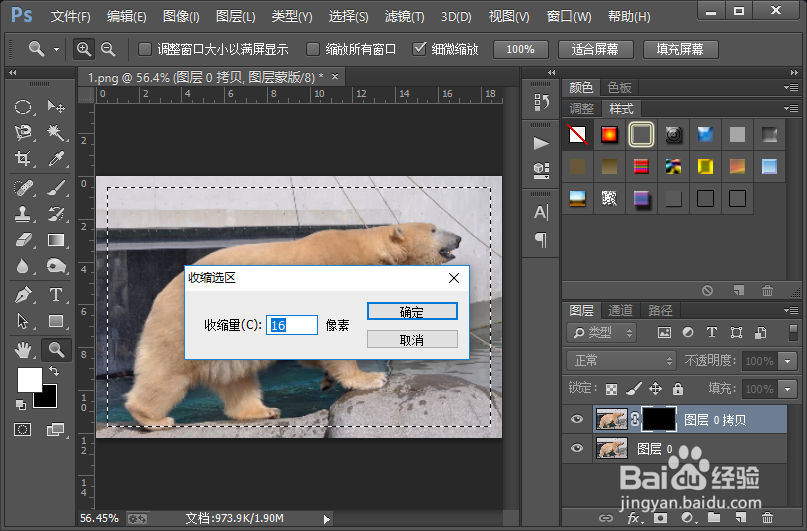Open layer blend mode 正常 dropdown

pos(621,361)
